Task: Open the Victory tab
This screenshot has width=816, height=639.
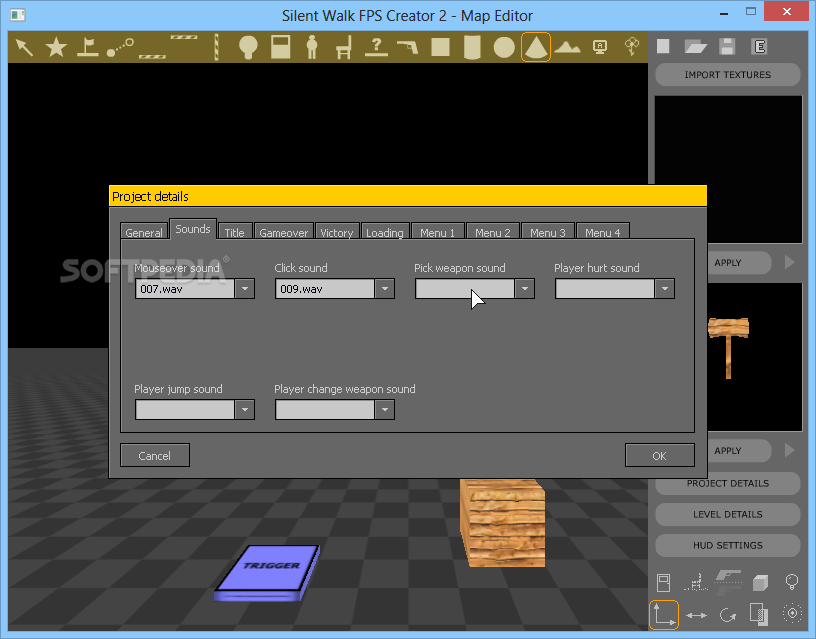Action: coord(337,232)
